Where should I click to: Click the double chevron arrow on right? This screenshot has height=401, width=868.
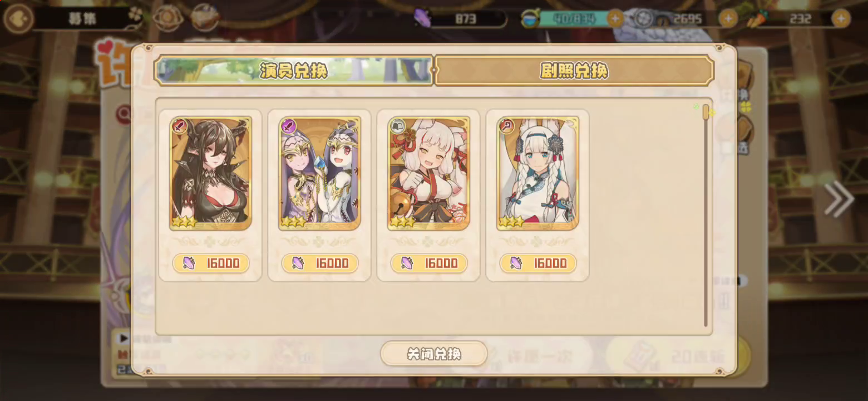coord(839,199)
